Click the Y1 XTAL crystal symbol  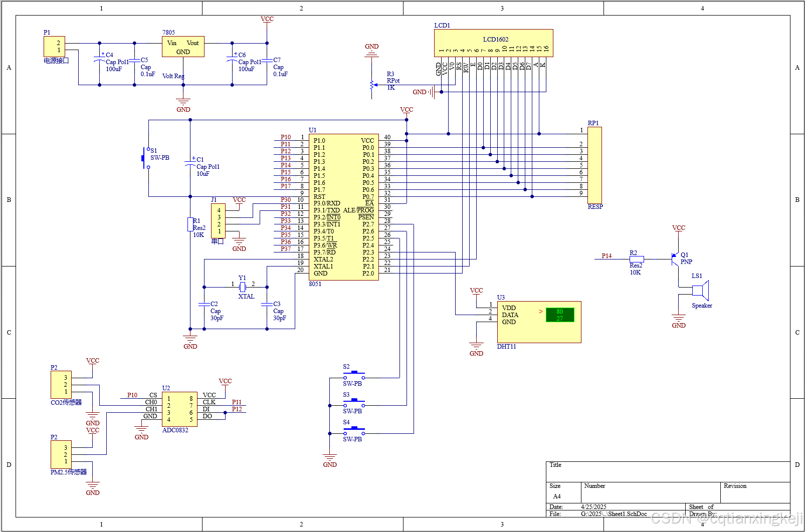(x=243, y=287)
